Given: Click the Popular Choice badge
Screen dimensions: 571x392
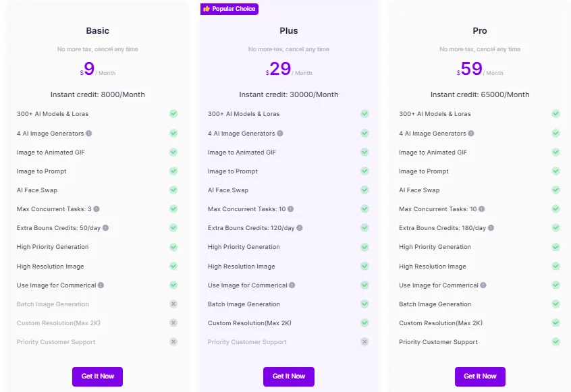Looking at the screenshot, I should 229,9.
